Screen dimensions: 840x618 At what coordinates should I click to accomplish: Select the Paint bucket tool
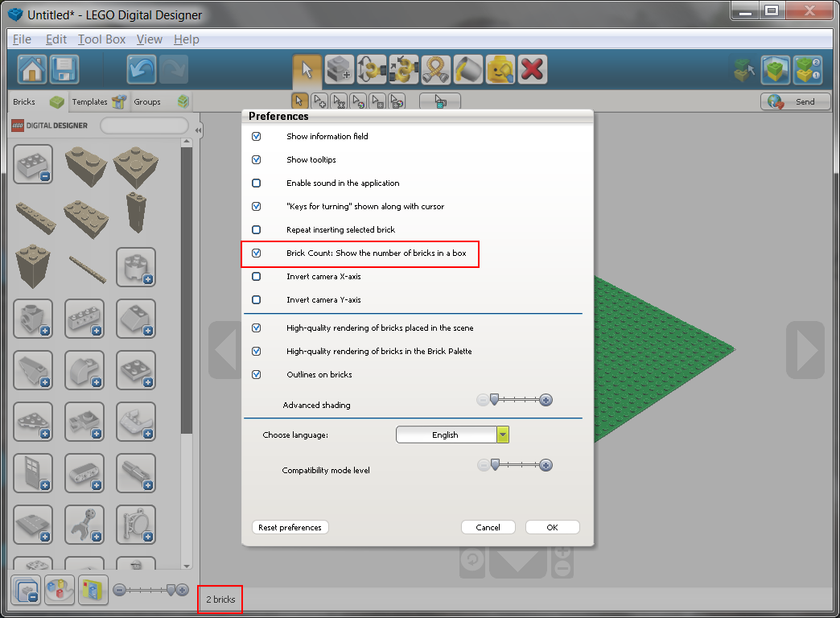467,70
